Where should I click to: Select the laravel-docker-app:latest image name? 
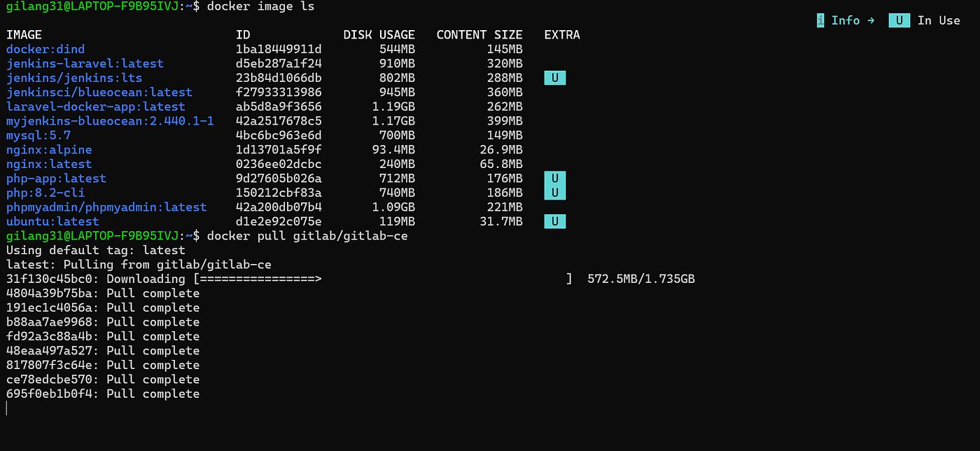[x=96, y=106]
